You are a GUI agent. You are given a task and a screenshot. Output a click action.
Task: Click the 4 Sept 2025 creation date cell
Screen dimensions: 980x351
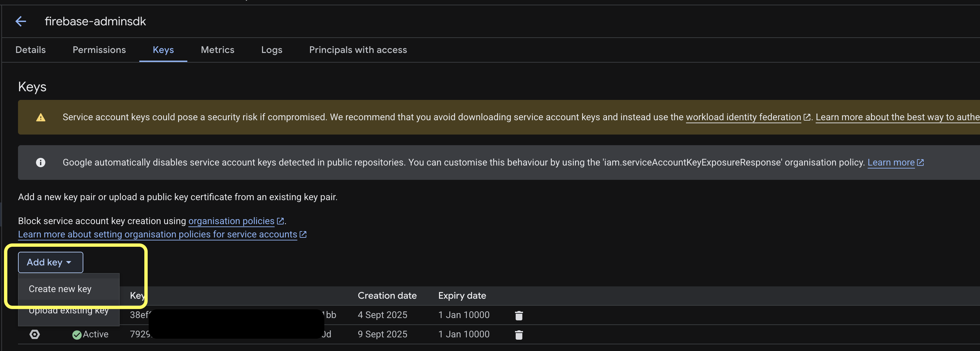pos(382,315)
